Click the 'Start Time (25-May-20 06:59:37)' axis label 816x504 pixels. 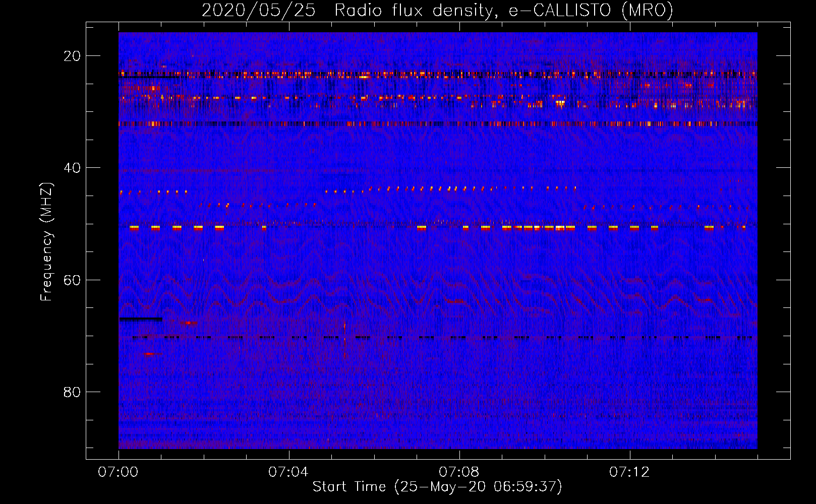(x=437, y=487)
